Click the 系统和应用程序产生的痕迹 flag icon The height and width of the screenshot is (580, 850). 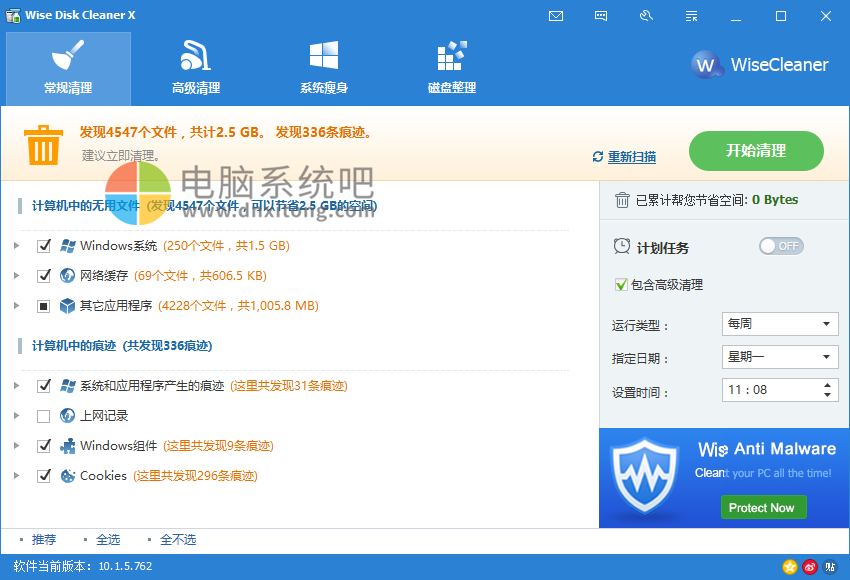[x=68, y=386]
